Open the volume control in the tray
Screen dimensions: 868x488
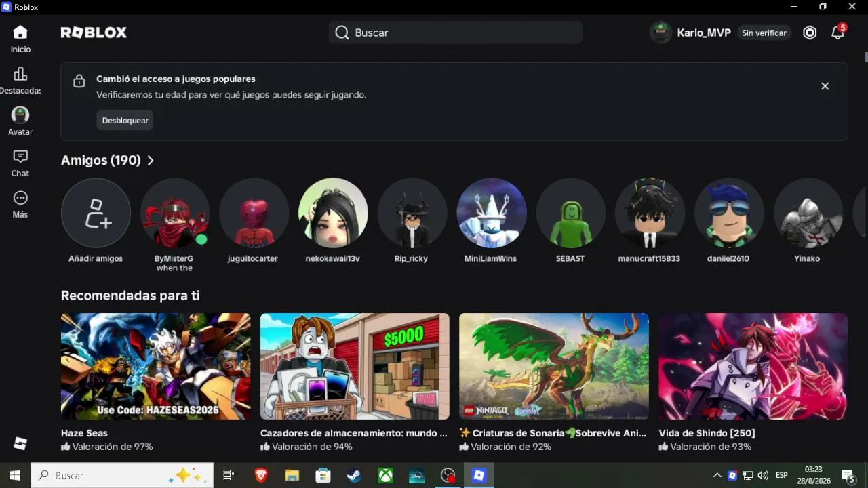point(763,476)
